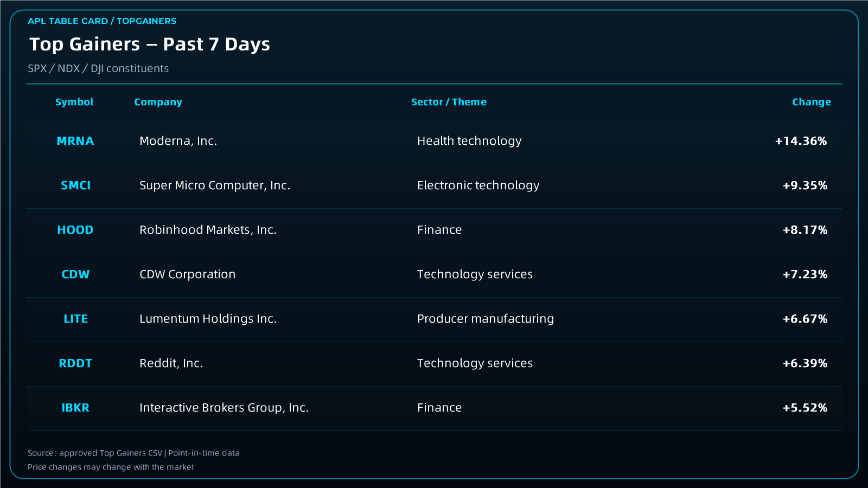Click the +6.39% change value
The image size is (868, 488).
805,363
